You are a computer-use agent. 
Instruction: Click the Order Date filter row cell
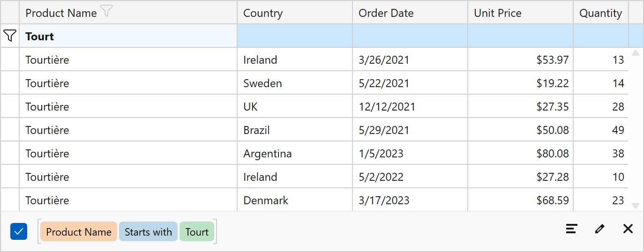[410, 37]
